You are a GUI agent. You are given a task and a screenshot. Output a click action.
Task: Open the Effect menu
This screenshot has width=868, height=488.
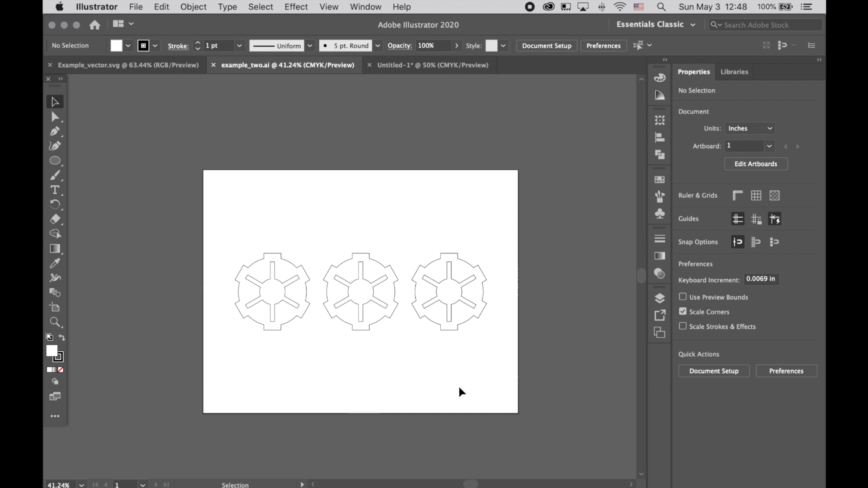point(296,7)
